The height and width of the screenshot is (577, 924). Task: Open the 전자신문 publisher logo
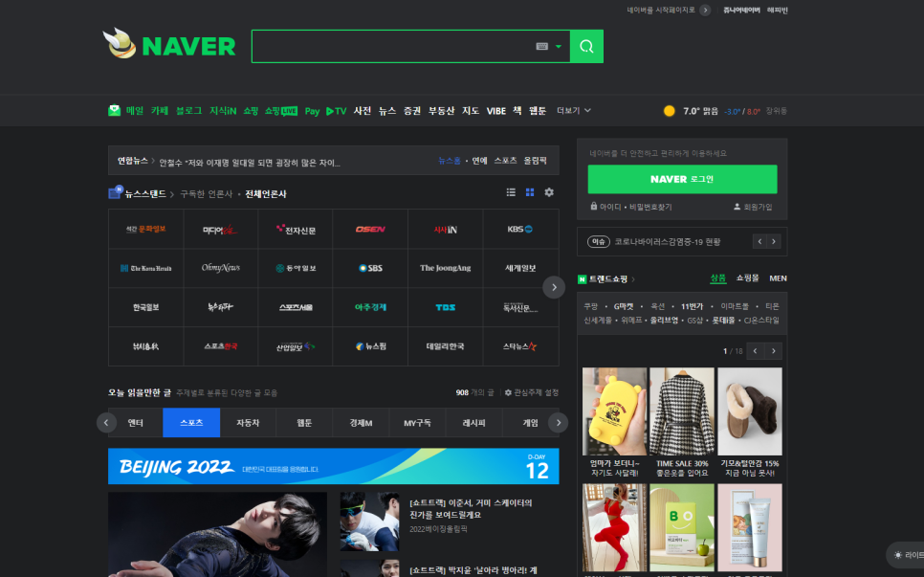click(x=296, y=230)
